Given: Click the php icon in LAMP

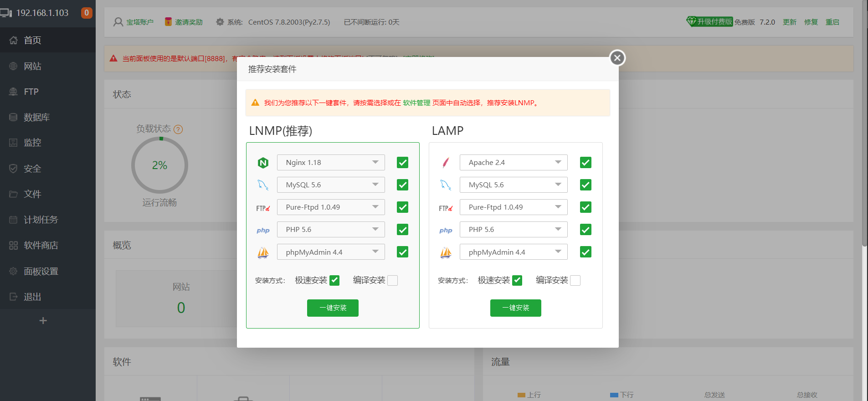Looking at the screenshot, I should [x=446, y=231].
